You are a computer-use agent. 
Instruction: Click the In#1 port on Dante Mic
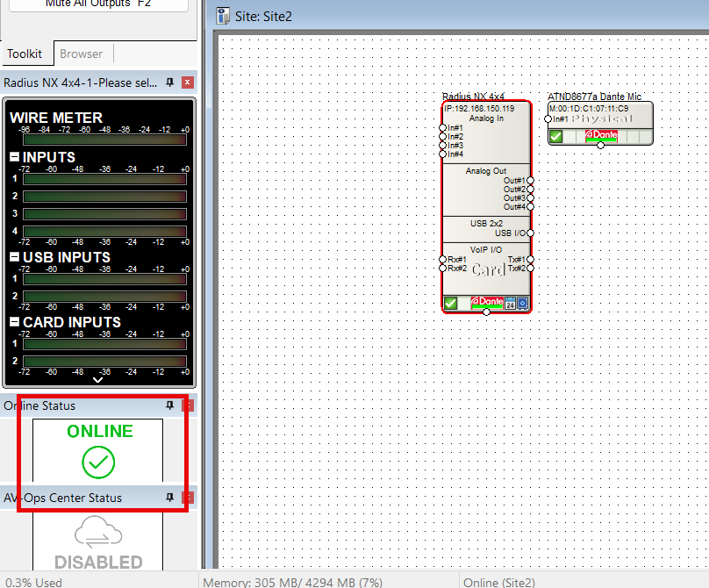tap(548, 119)
